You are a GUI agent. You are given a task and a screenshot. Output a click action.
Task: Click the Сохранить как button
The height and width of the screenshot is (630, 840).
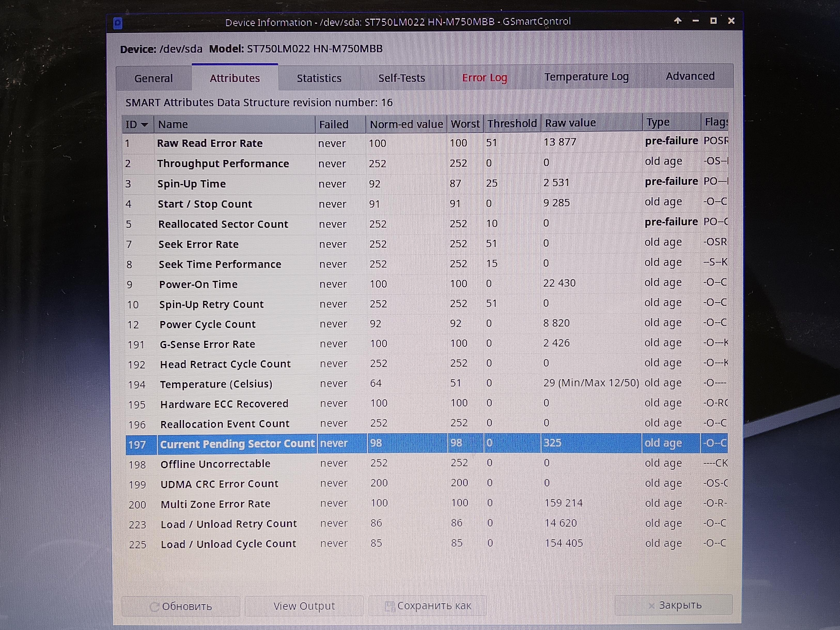coord(428,606)
